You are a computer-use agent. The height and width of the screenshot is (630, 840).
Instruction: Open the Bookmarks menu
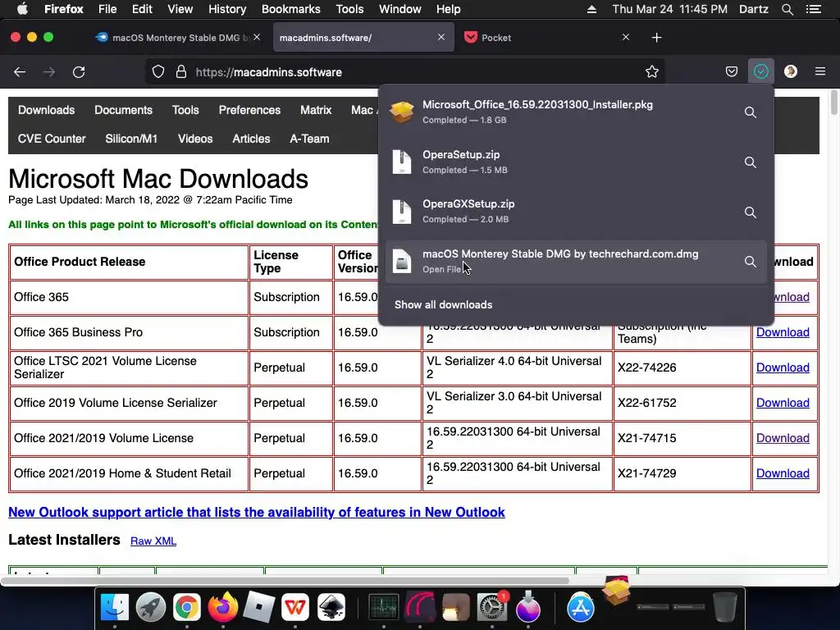pyautogui.click(x=291, y=9)
